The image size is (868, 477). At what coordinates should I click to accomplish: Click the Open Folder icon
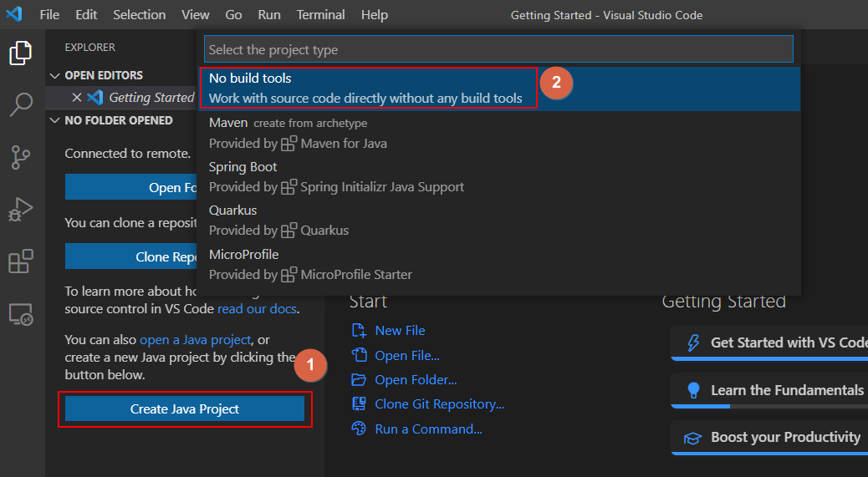click(359, 380)
